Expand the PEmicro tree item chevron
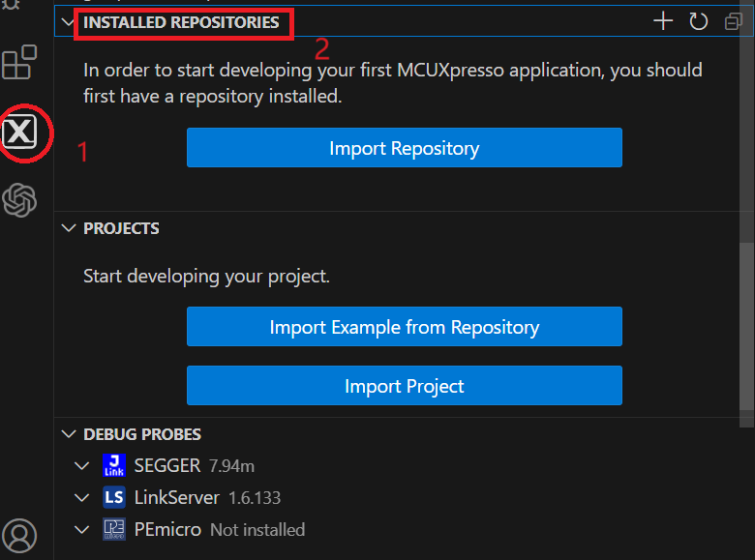 tap(81, 530)
